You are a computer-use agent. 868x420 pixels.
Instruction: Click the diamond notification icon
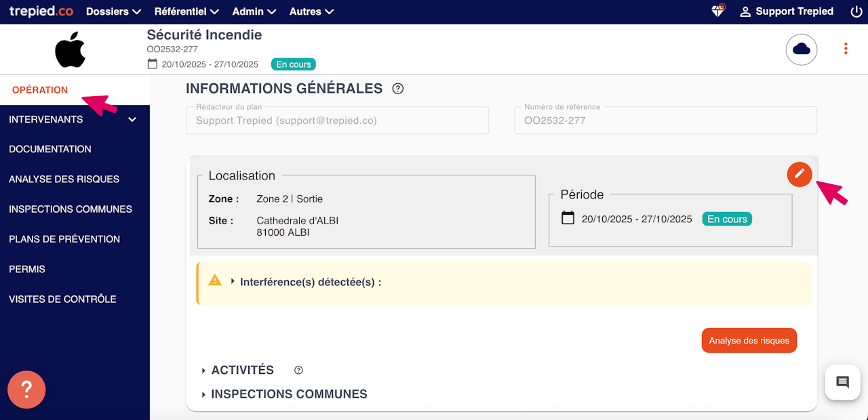coord(717,12)
